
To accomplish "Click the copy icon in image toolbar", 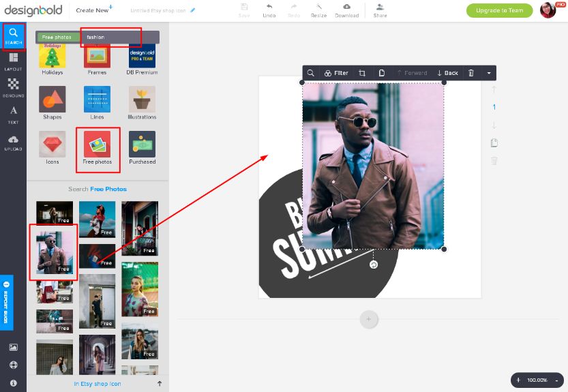I will [x=381, y=73].
